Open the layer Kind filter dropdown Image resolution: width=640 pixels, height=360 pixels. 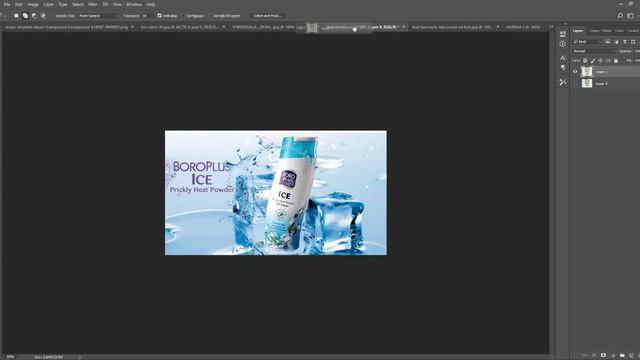587,42
